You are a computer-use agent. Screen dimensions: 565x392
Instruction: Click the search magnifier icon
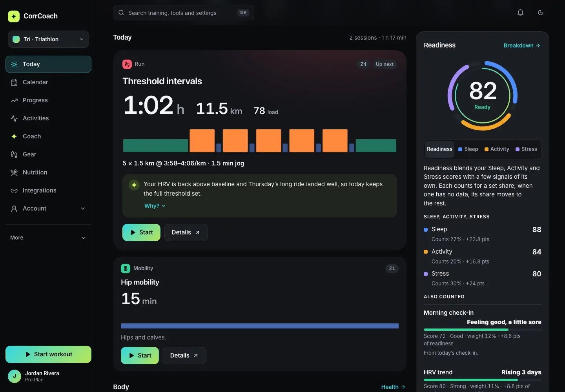121,13
